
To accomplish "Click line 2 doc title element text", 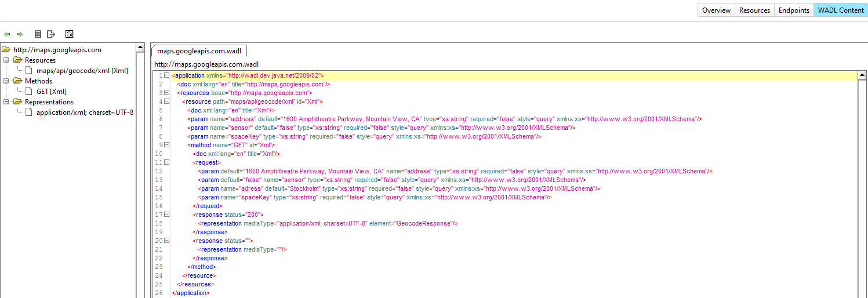I will 253,84.
